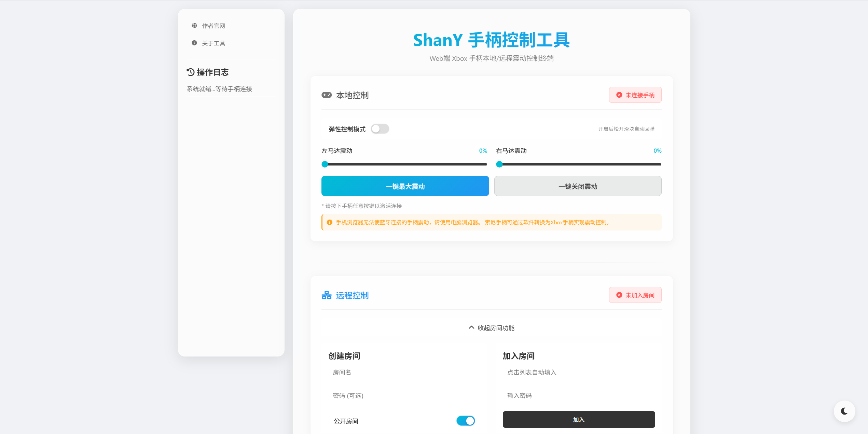Click the 右马达震动 slider track
The width and height of the screenshot is (868, 434).
pyautogui.click(x=581, y=164)
